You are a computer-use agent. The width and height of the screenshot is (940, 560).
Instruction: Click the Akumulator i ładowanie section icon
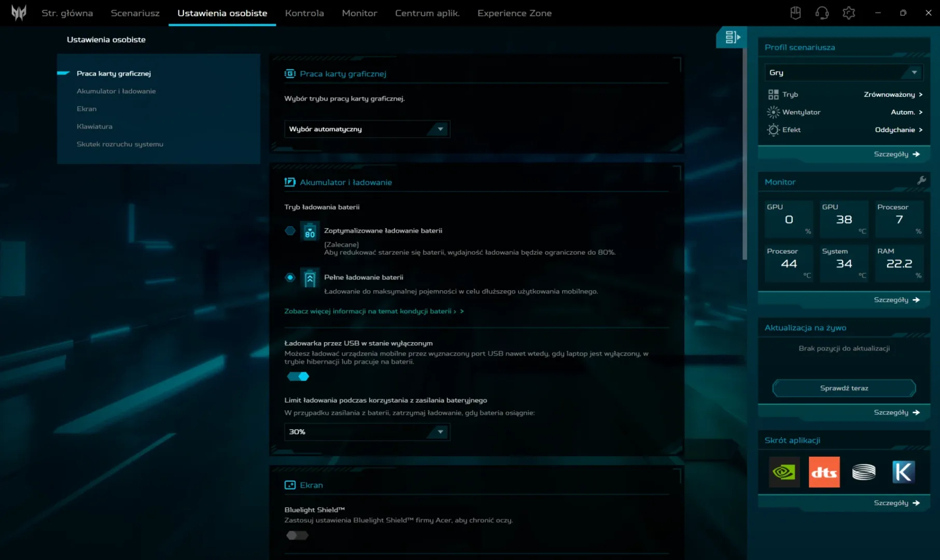click(x=290, y=182)
